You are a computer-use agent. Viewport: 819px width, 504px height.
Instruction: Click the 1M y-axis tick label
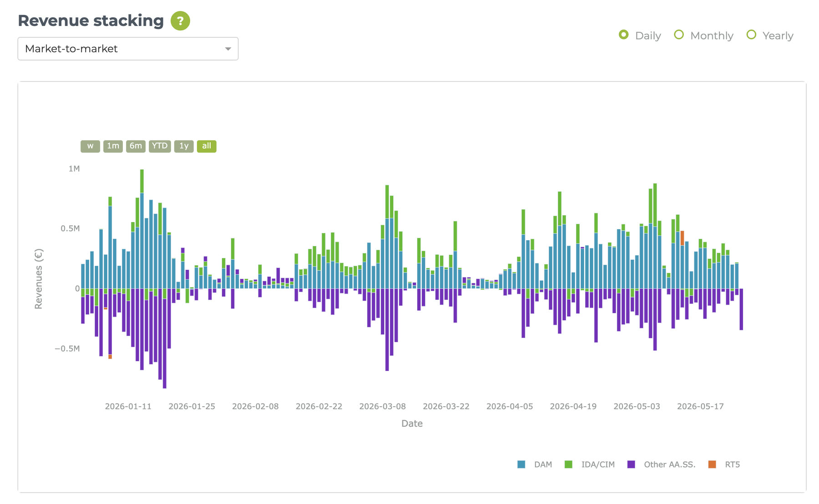[74, 169]
